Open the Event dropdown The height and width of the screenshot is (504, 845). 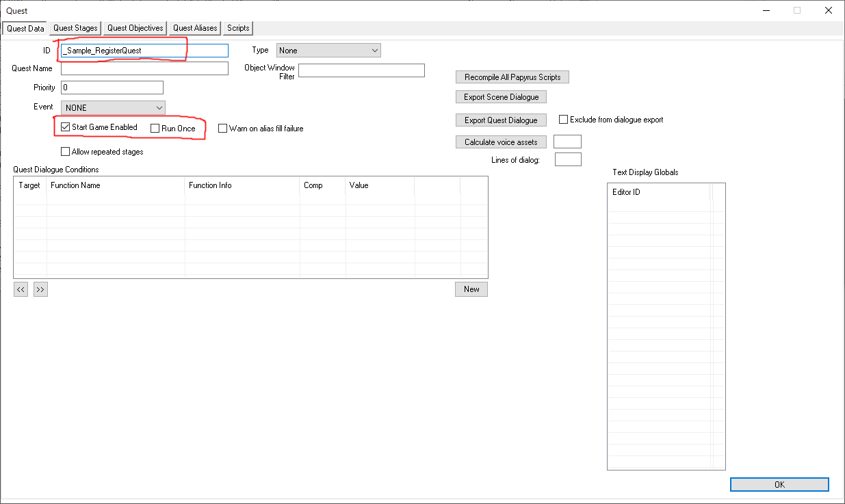coord(113,107)
